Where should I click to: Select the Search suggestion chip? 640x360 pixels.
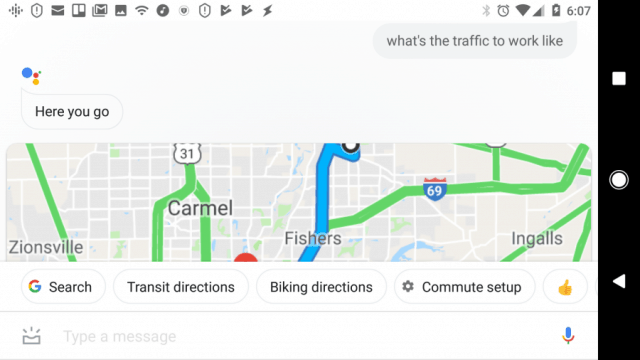tap(63, 287)
